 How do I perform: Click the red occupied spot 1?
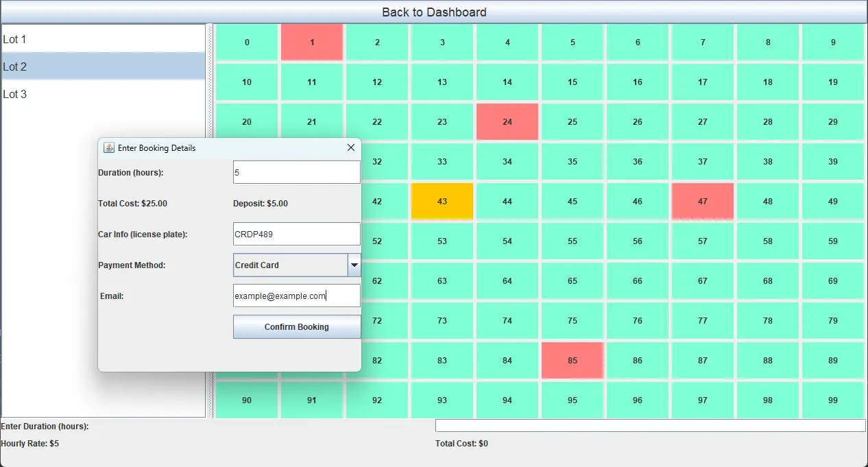pos(311,43)
